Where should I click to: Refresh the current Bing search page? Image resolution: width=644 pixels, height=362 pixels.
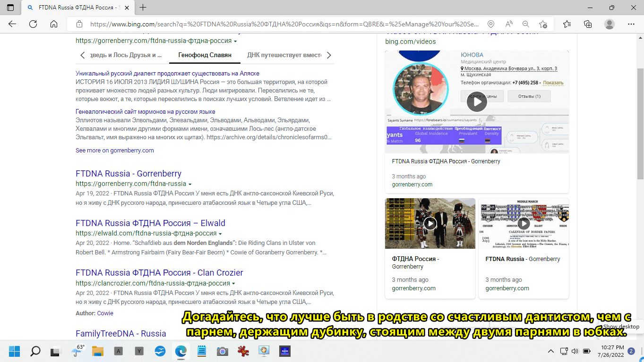pyautogui.click(x=33, y=24)
